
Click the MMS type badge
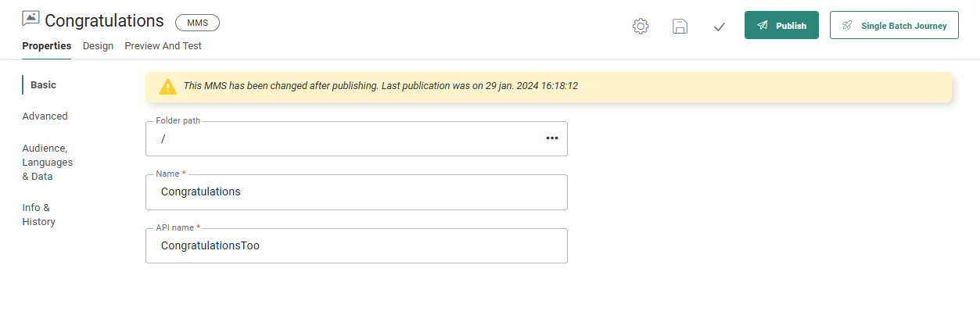(x=197, y=23)
